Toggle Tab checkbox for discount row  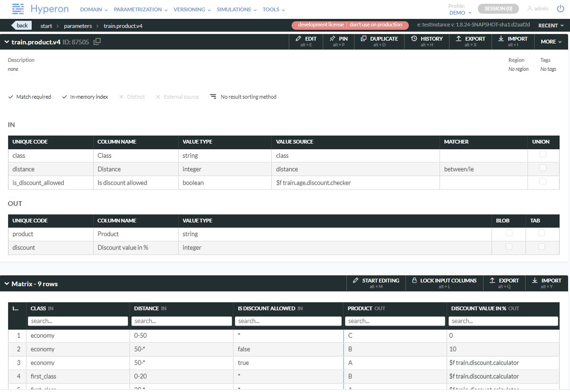[542, 247]
